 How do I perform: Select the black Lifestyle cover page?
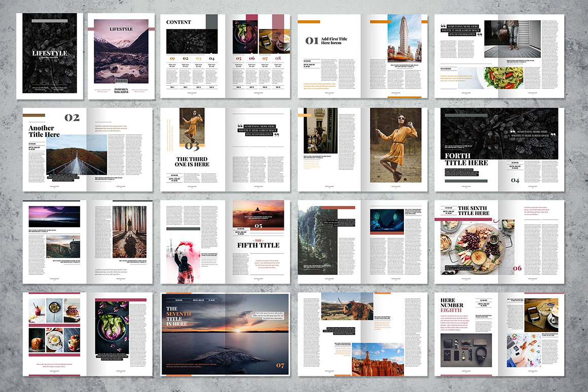click(x=50, y=56)
